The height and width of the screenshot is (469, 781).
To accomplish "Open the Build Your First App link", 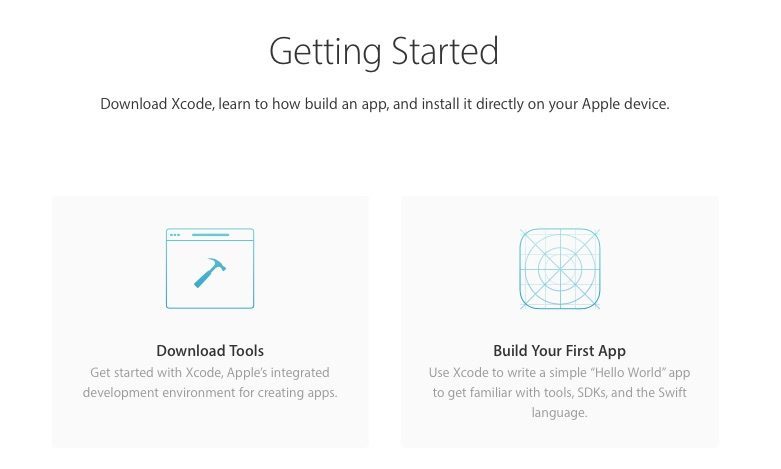I will click(559, 351).
